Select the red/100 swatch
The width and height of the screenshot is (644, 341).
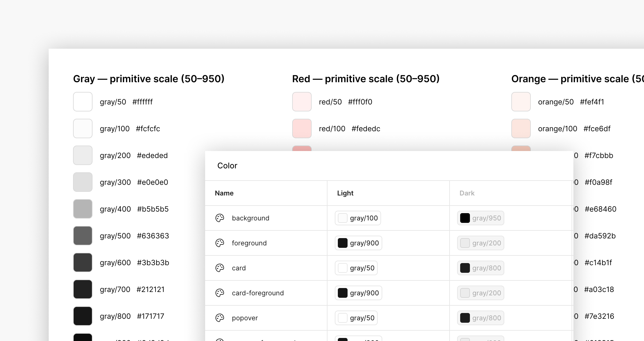302,128
